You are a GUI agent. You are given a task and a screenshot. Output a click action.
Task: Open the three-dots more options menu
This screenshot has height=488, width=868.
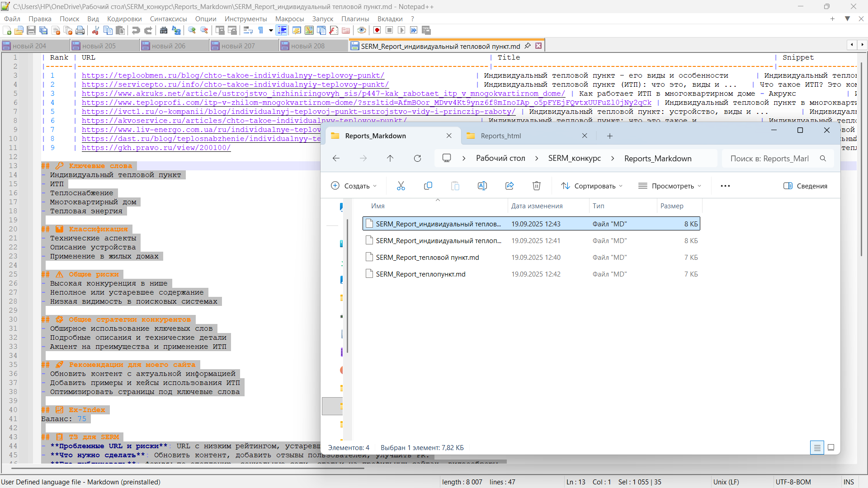click(x=725, y=186)
